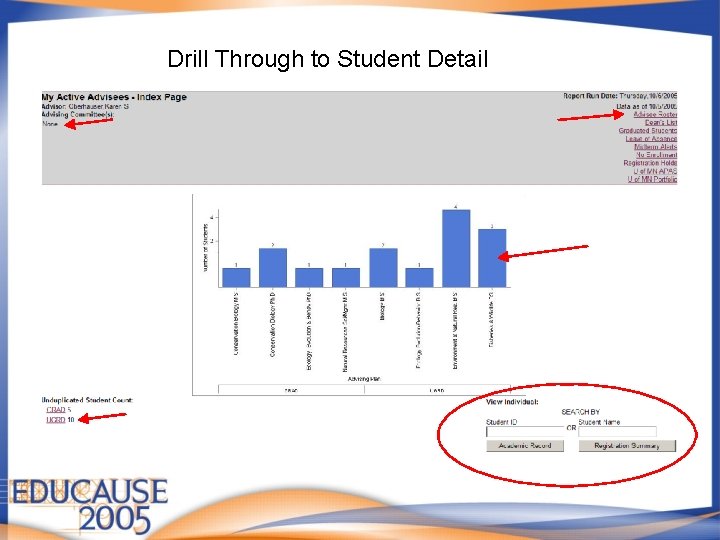
Task: Open the Registration Holds link
Action: [x=650, y=163]
